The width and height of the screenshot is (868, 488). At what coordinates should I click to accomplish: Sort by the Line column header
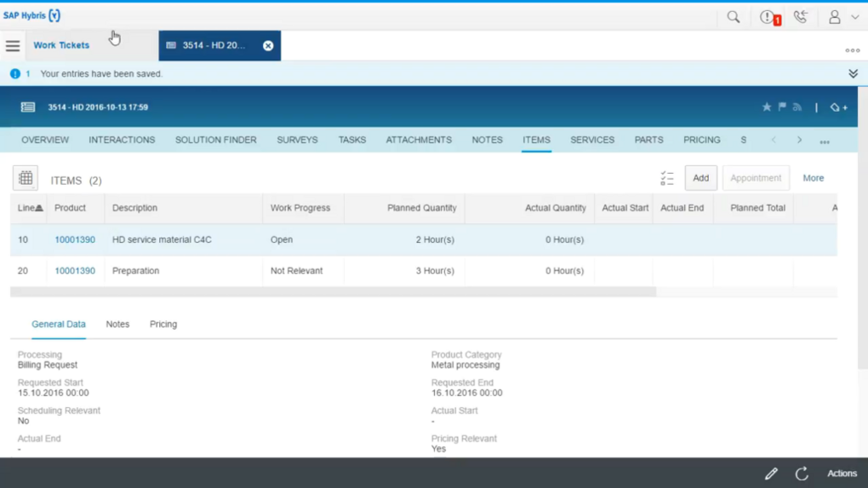pyautogui.click(x=30, y=208)
